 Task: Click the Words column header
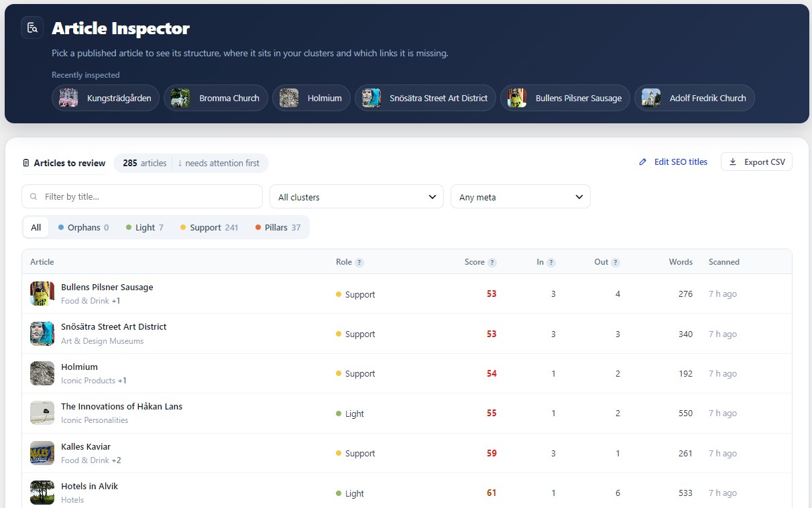681,262
